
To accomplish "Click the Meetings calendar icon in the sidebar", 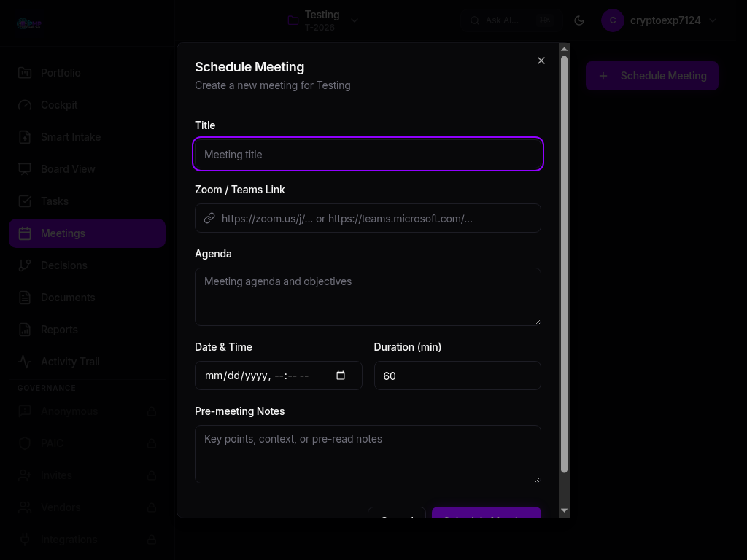I will coord(25,233).
